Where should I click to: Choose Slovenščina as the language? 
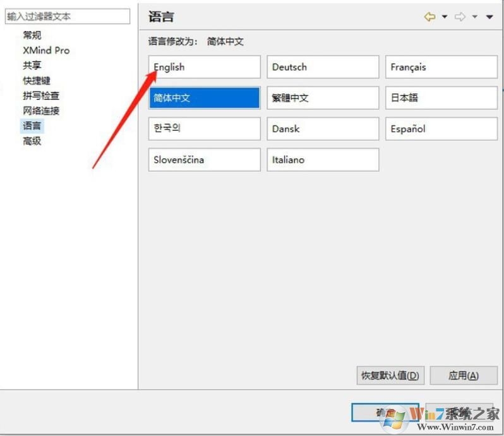pos(205,160)
